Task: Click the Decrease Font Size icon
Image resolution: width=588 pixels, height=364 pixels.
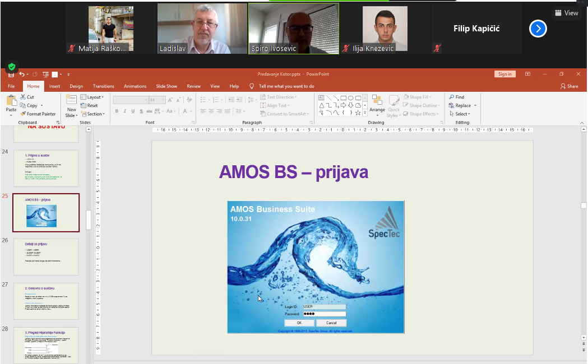Action: coord(178,100)
